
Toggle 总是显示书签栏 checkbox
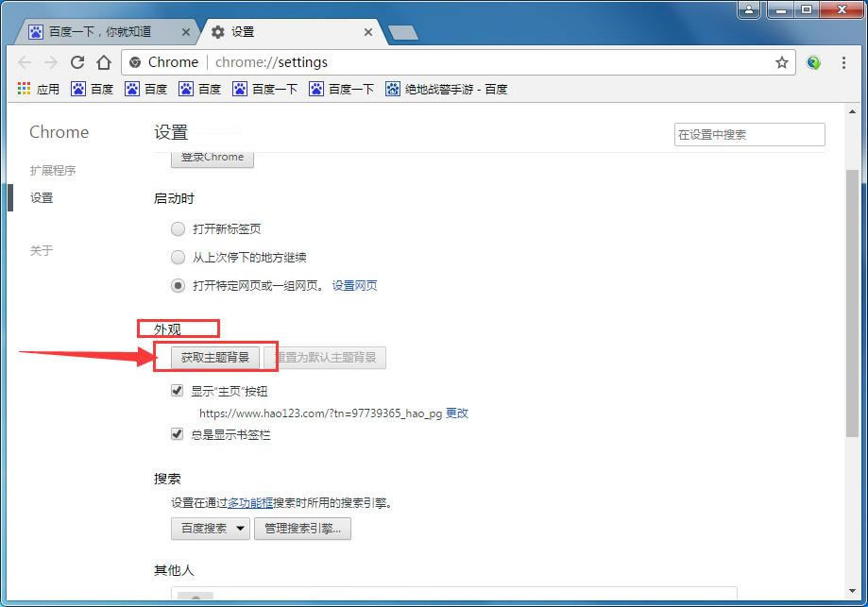[178, 434]
